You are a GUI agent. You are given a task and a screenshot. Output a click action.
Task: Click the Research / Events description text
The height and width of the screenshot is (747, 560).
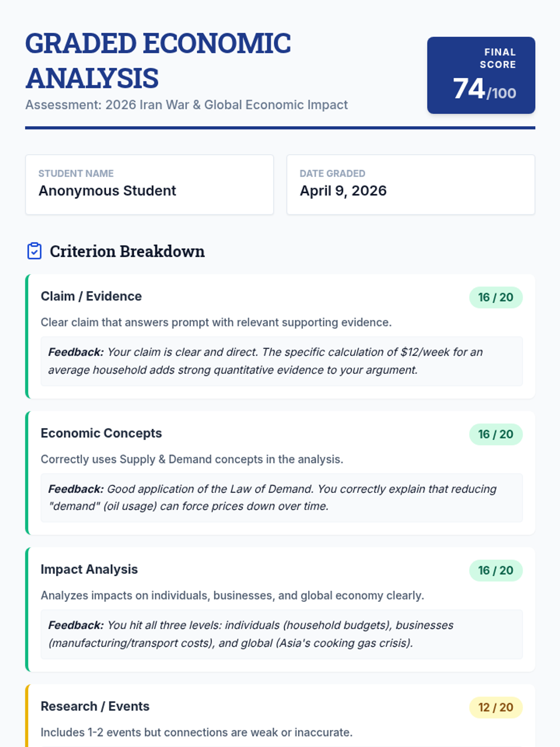click(x=196, y=733)
